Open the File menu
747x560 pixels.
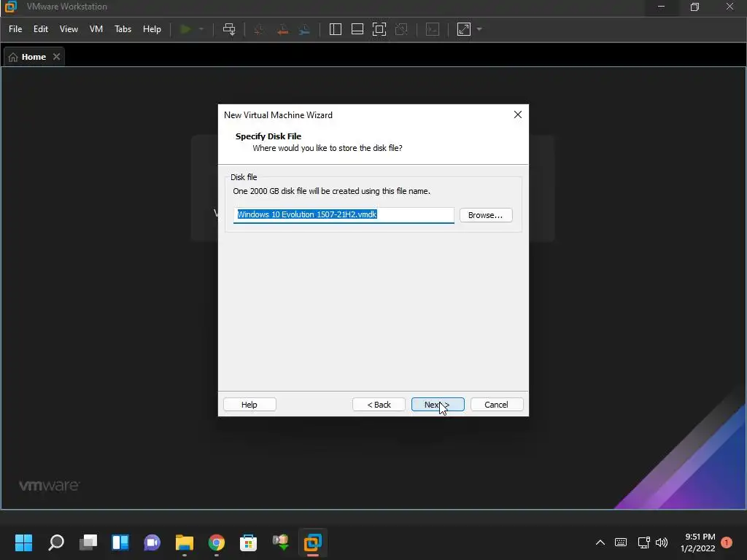pyautogui.click(x=15, y=29)
